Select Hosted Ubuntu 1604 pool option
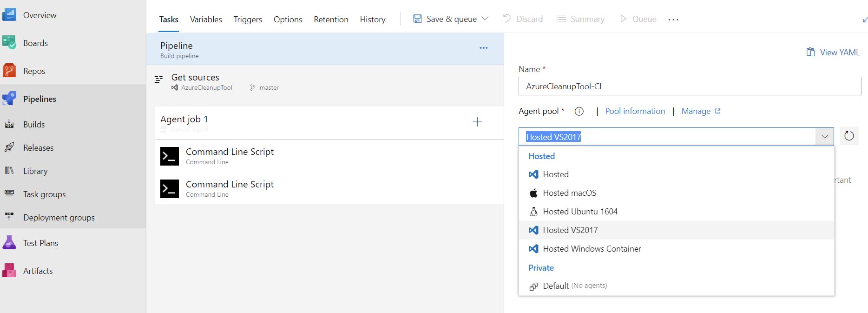Image resolution: width=868 pixels, height=313 pixels. click(x=676, y=212)
